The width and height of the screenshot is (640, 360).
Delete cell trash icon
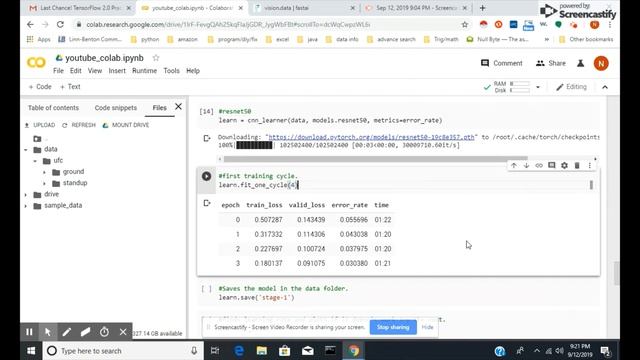pos(577,165)
